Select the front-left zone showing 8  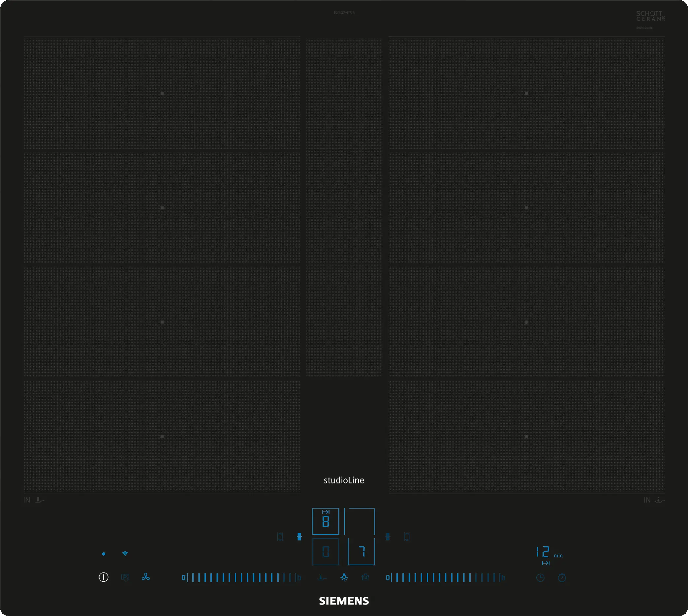tap(326, 522)
